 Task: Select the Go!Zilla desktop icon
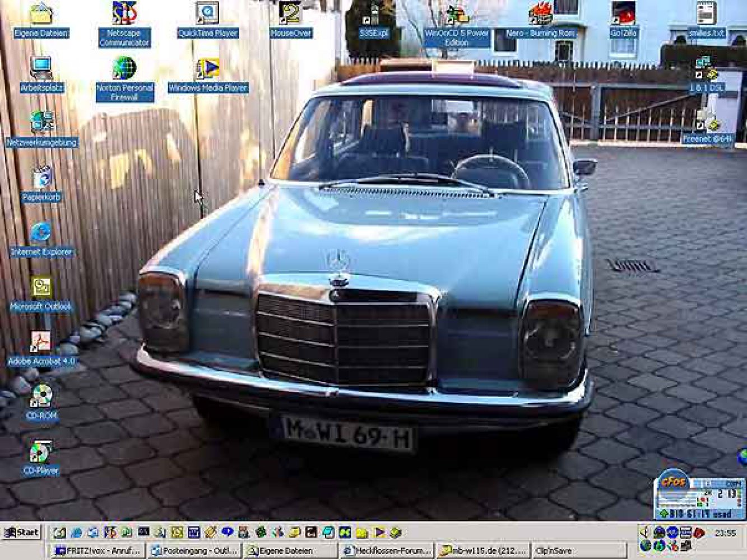click(623, 21)
